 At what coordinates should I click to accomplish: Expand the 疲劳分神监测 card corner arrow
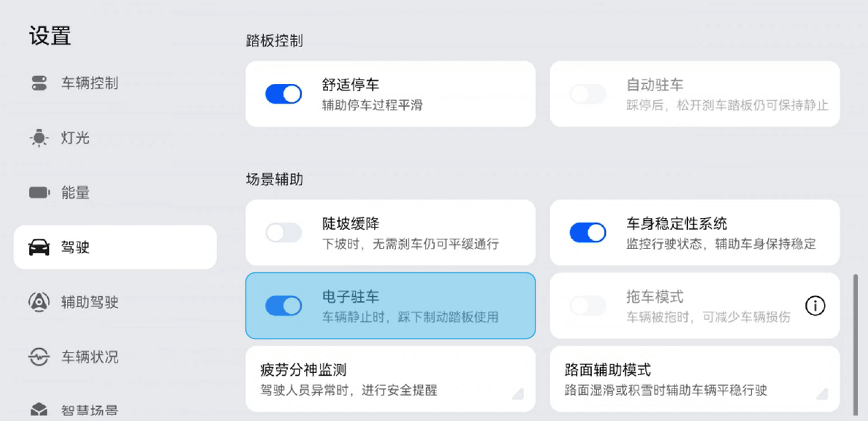click(x=518, y=393)
